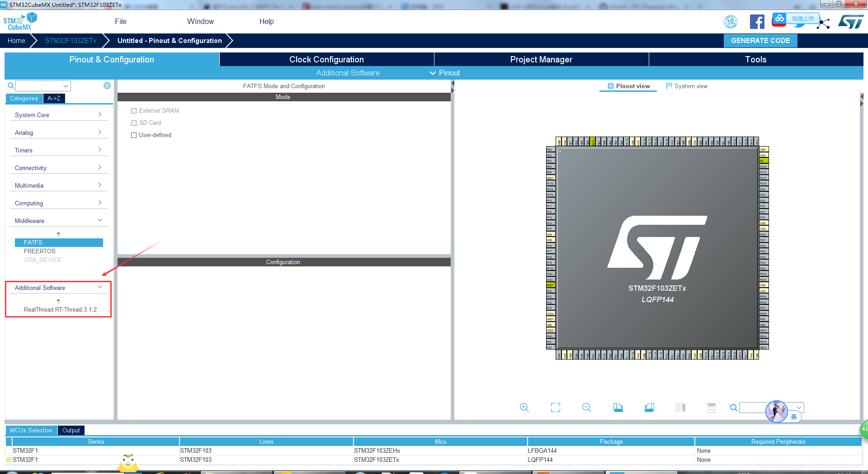This screenshot has height=474, width=868.
Task: Tick the User-defined checkbox
Action: 134,135
